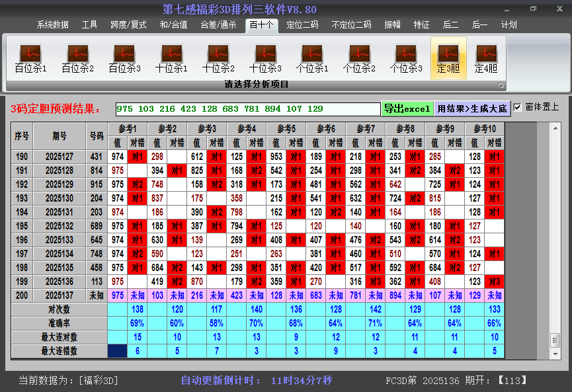The image size is (572, 392).
Task: Click the table scrollbar down arrow
Action: pyautogui.click(x=555, y=354)
